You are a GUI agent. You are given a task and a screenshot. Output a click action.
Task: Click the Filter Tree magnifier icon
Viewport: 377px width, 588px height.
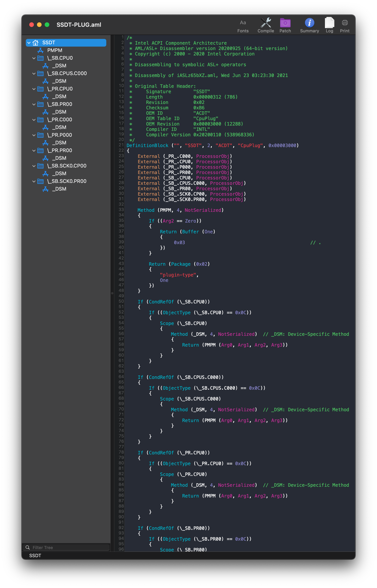pos(28,547)
